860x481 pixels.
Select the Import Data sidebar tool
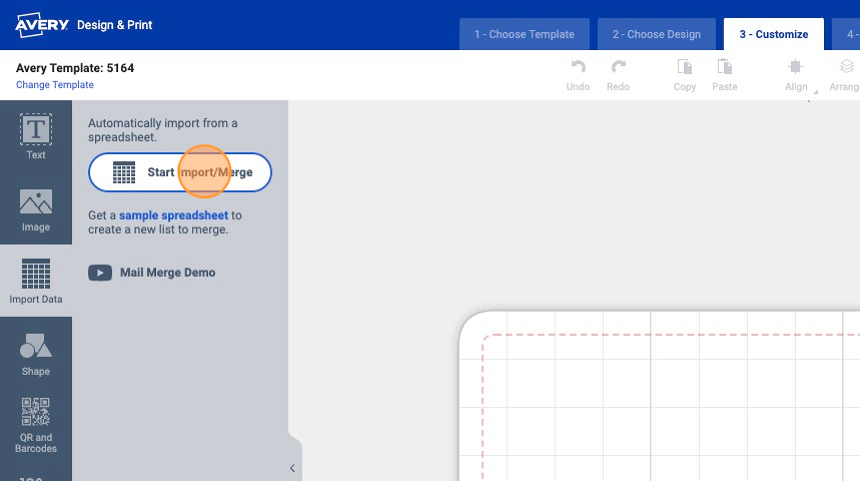(36, 281)
